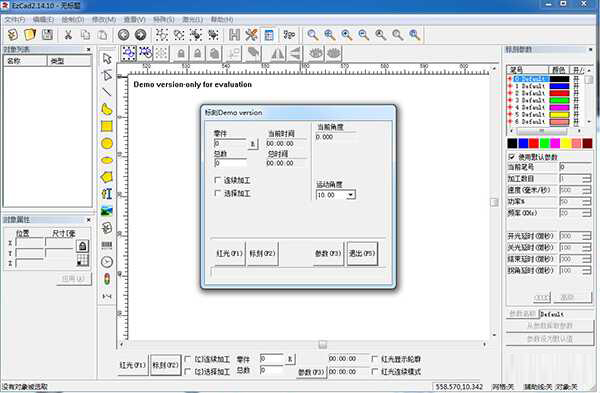Click the Cut scissors icon
This screenshot has width=600, height=393.
coord(68,35)
